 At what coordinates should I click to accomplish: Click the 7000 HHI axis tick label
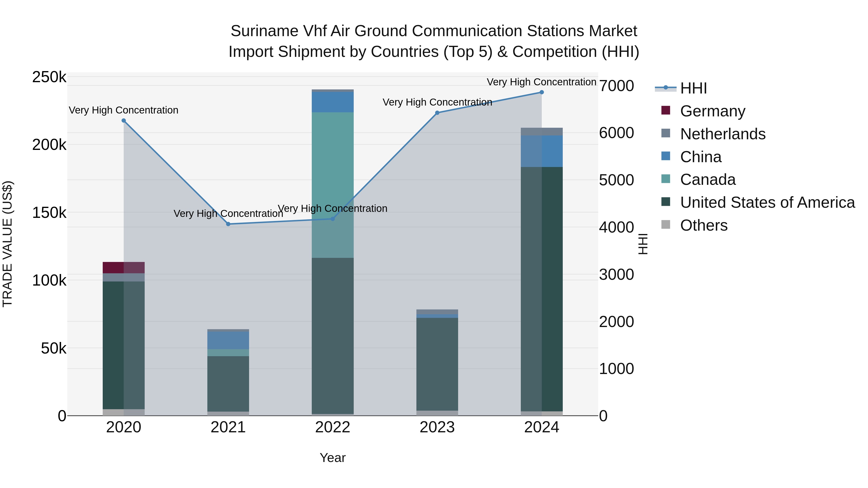tap(617, 86)
